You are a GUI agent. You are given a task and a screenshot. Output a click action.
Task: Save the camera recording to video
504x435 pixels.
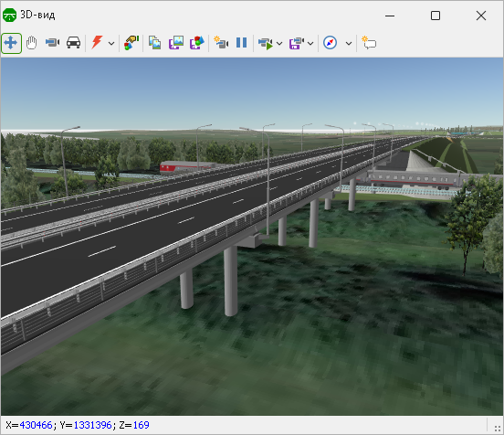[x=297, y=43]
